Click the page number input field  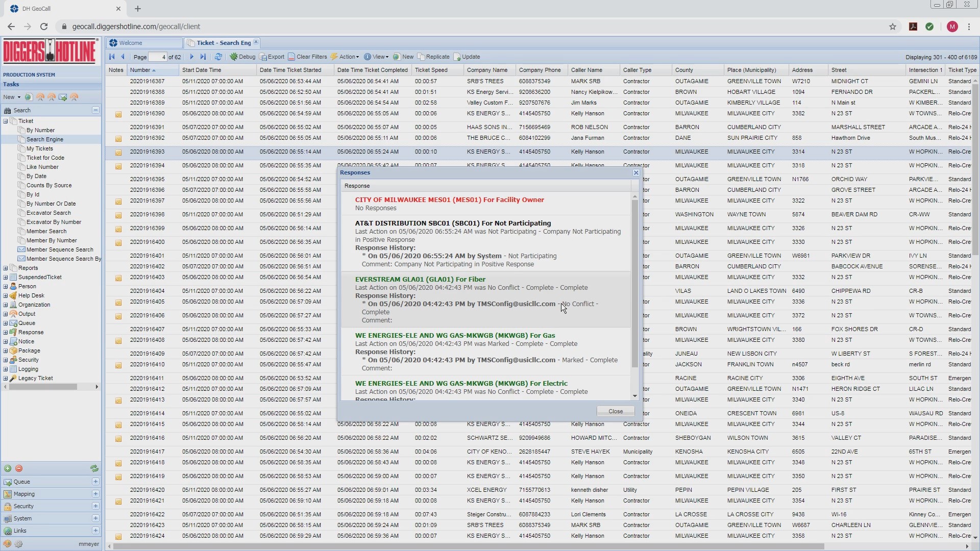click(158, 57)
